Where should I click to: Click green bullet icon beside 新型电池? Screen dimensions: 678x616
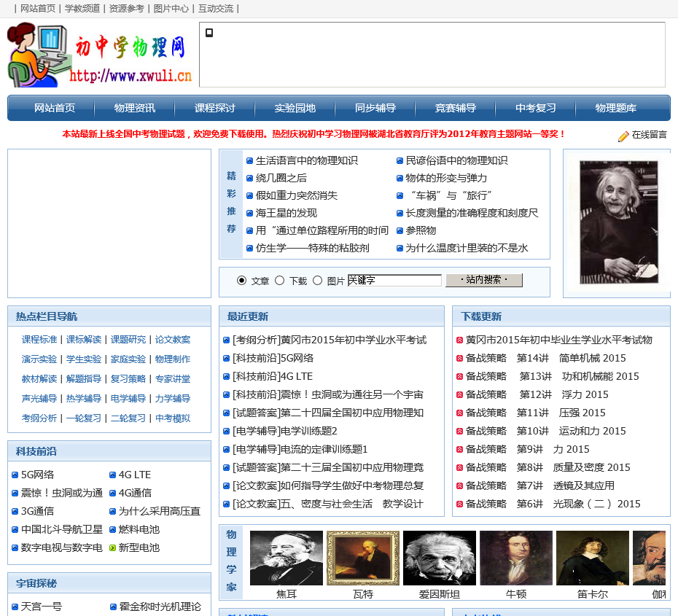pyautogui.click(x=112, y=548)
